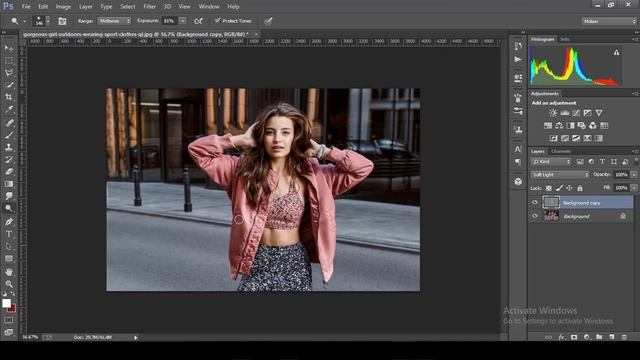Screen dimensions: 640x360
Task: Toggle lock image pixels brush icon
Action: 559,188
